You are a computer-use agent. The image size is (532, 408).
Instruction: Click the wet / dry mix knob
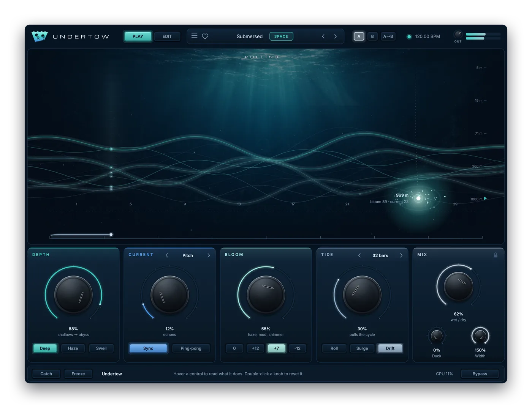[459, 286]
